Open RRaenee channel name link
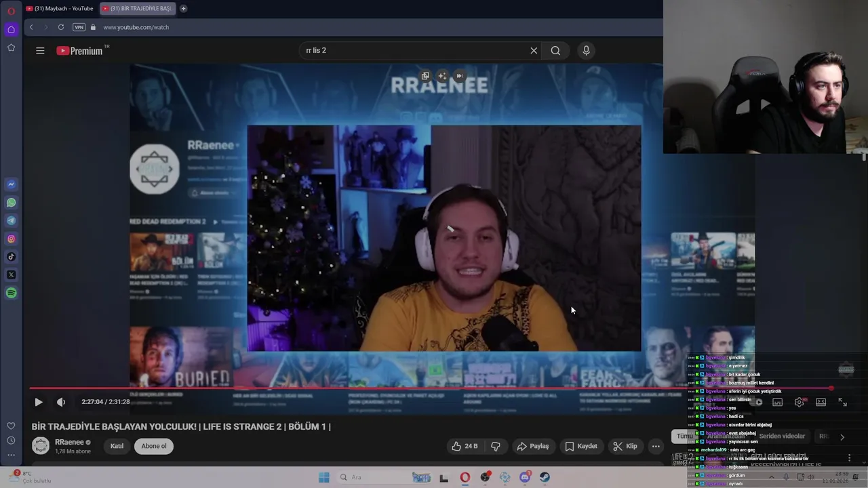The image size is (868, 488). [x=69, y=442]
